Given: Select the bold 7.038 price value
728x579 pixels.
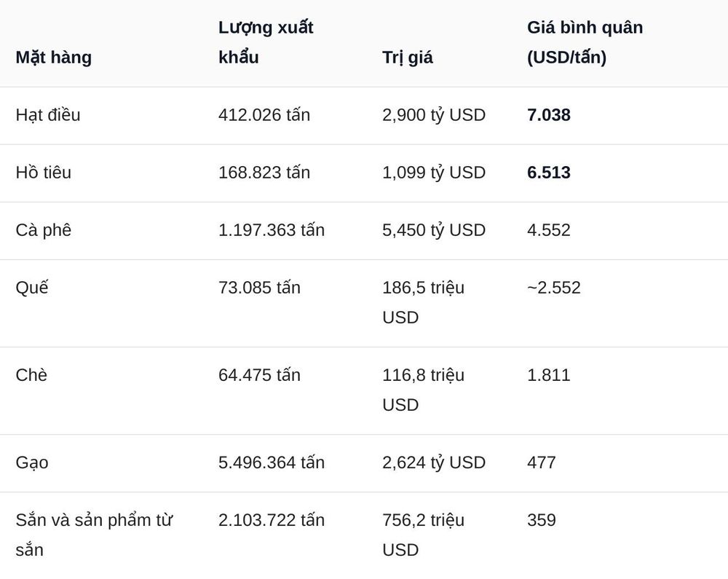Looking at the screenshot, I should pos(548,115).
